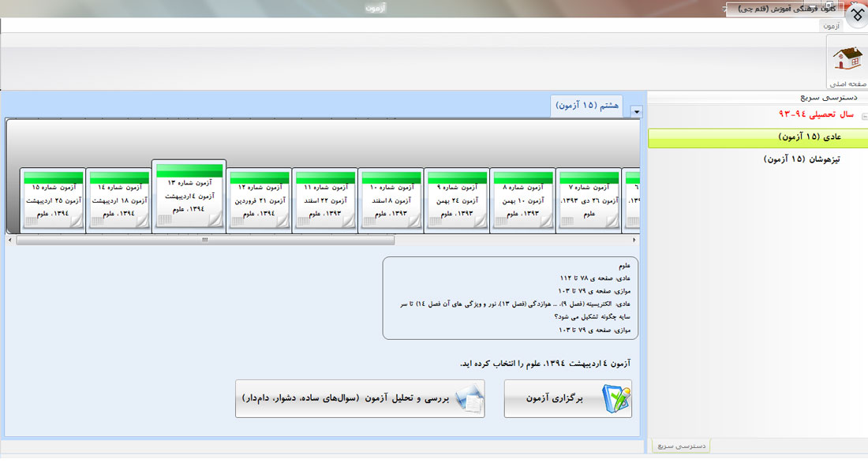
Task: Click the documents icon on بررسی و تحلیل آزمون
Action: tap(466, 399)
